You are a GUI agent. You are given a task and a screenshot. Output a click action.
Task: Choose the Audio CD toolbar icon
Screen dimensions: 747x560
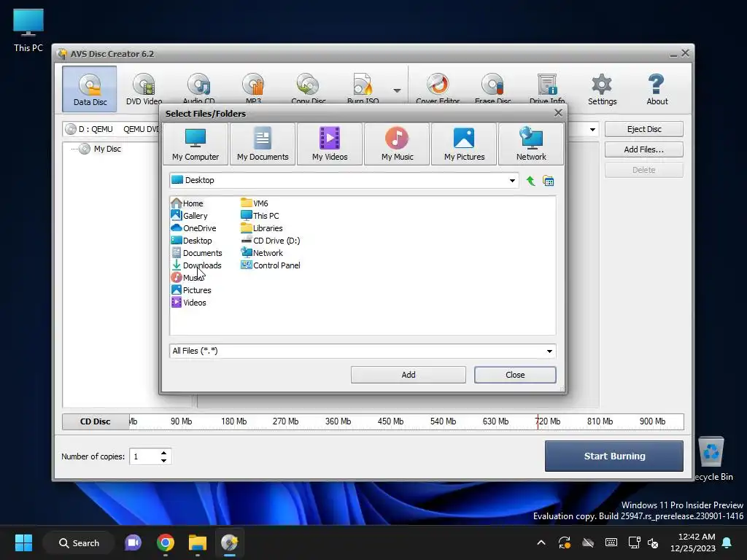pos(198,89)
